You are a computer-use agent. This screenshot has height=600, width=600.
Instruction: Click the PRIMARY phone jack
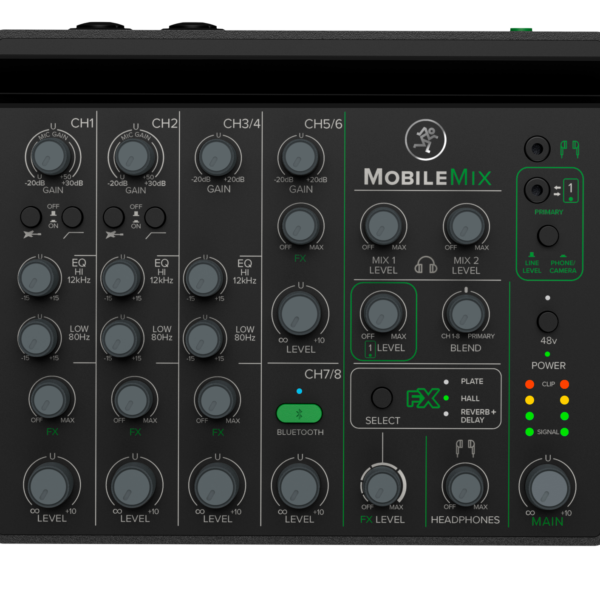537,190
